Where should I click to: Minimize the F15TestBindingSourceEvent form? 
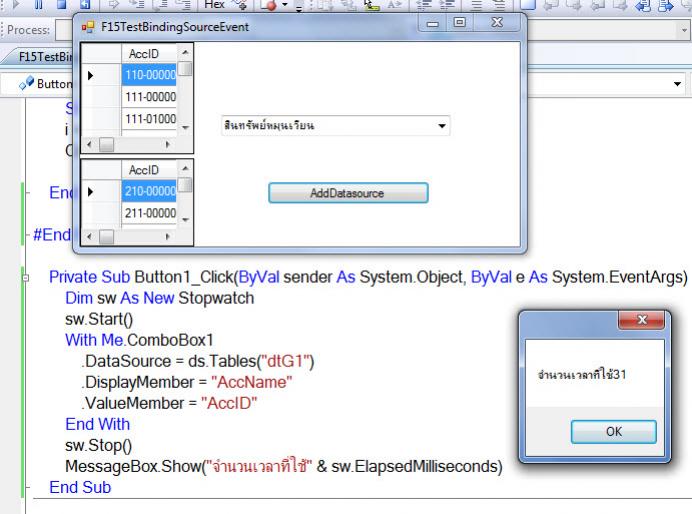pyautogui.click(x=432, y=23)
